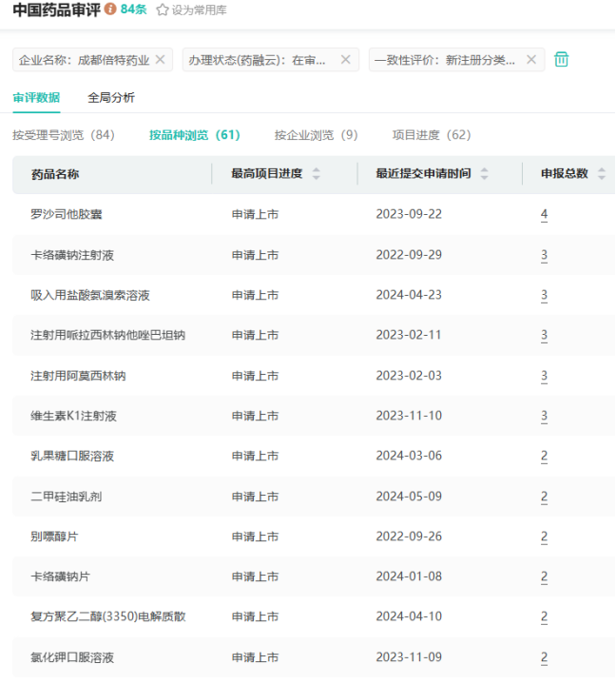Click the star icon to set as favorite library

pos(163,10)
